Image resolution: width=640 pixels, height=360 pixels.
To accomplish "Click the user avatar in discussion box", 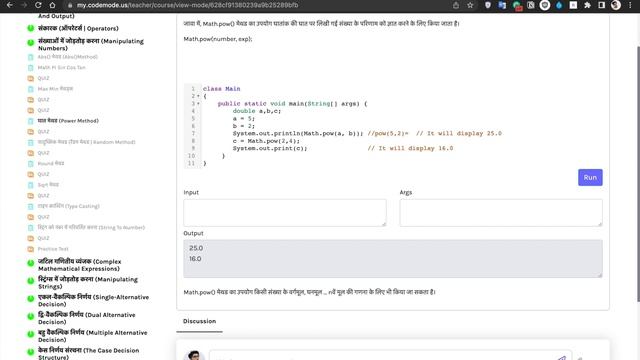I will pyautogui.click(x=194, y=356).
